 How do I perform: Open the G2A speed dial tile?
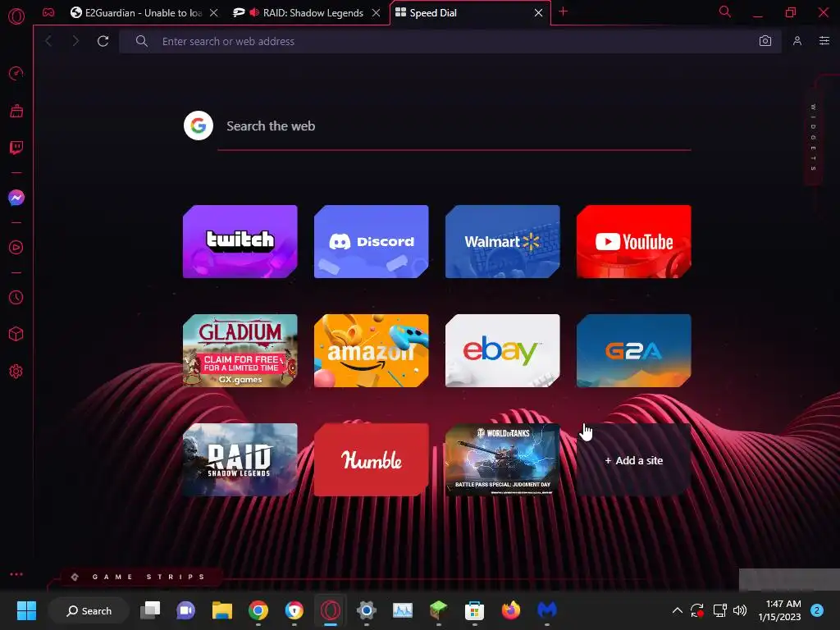634,351
